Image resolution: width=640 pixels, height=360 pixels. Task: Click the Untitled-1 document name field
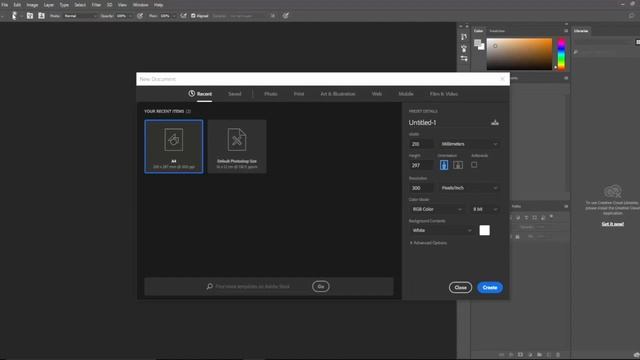(447, 122)
